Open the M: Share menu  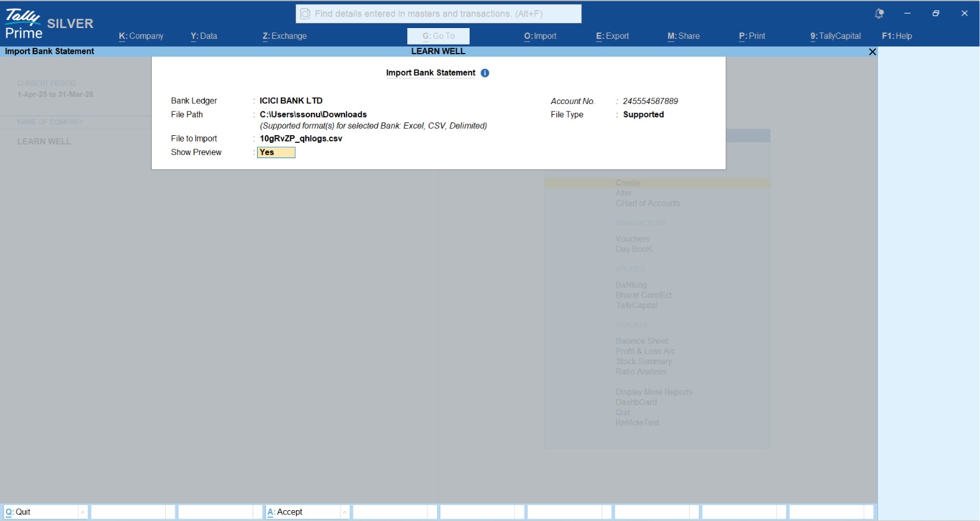coord(683,36)
